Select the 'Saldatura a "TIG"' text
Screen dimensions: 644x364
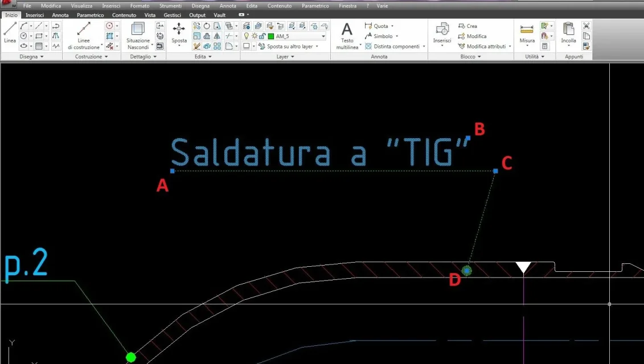321,152
